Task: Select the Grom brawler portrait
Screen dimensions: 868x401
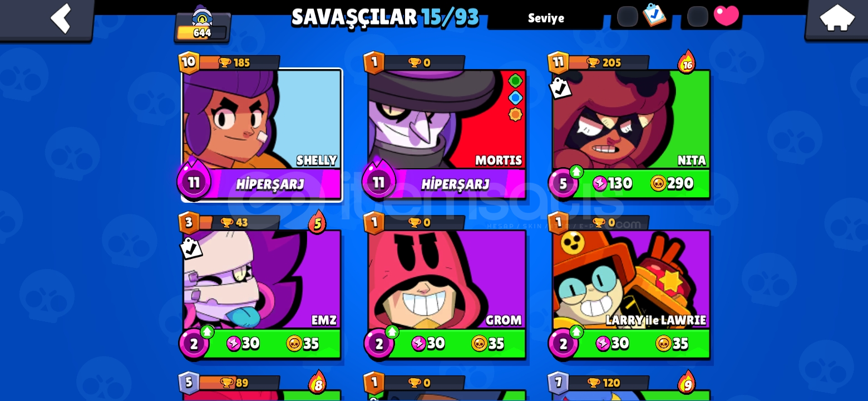Action: point(447,280)
